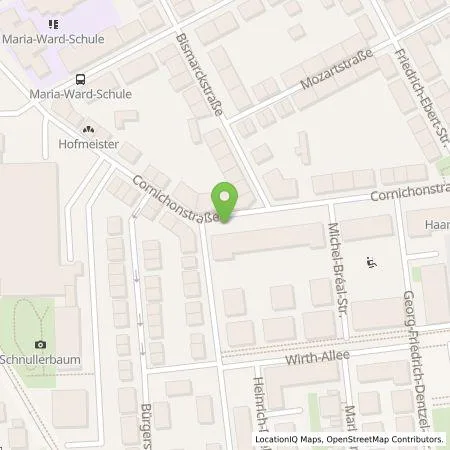Click the Schnullerbaum place name label
This screenshot has width=450, height=450.
coord(40,360)
